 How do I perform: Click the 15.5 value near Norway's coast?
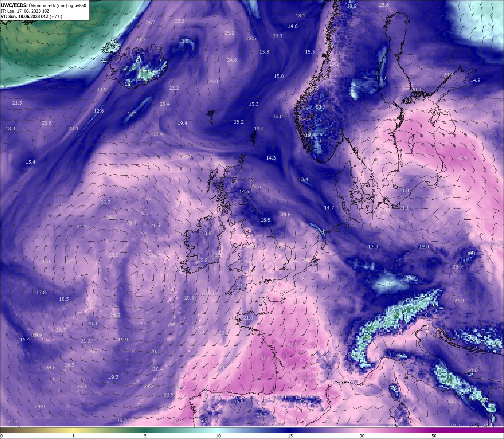click(x=310, y=52)
